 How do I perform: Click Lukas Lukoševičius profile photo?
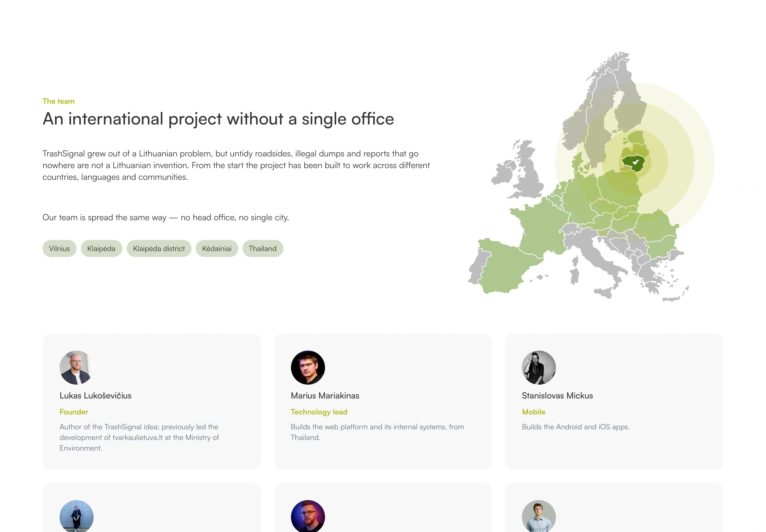[x=76, y=367]
